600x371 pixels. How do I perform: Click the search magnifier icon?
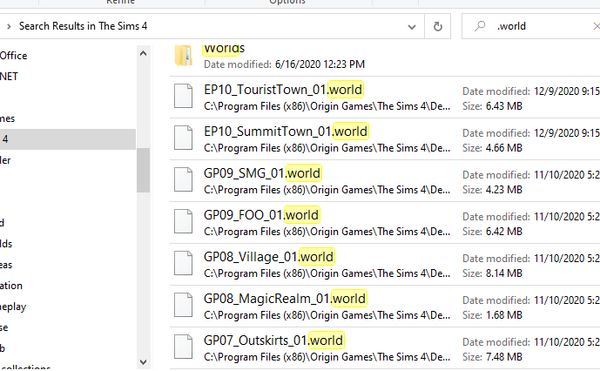[479, 26]
